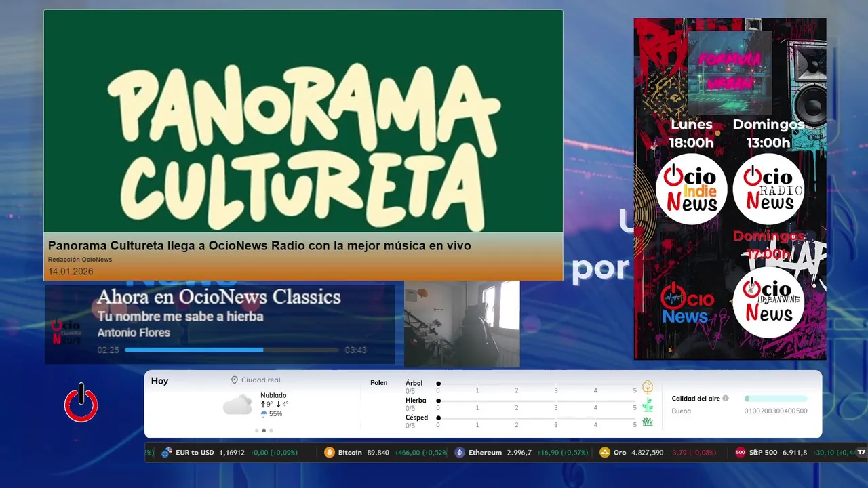This screenshot has height=488, width=868.
Task: Select the middle weather carousel dot
Action: pos(264,430)
